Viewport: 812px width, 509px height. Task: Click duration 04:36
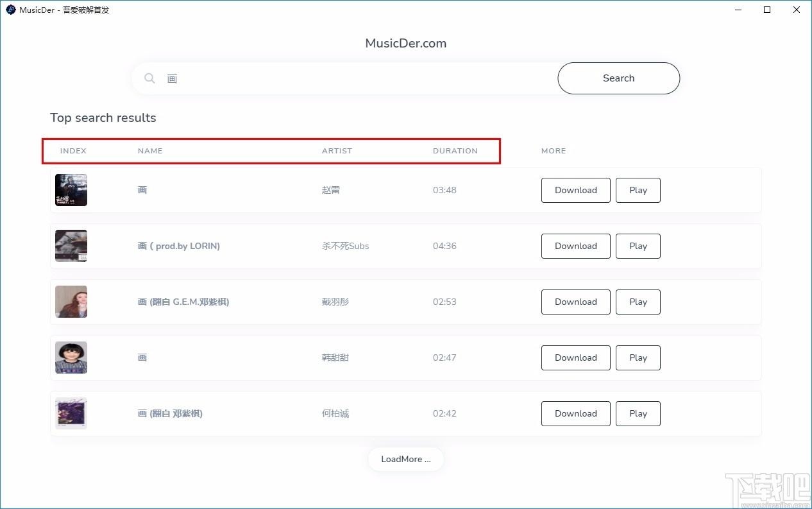coord(444,246)
